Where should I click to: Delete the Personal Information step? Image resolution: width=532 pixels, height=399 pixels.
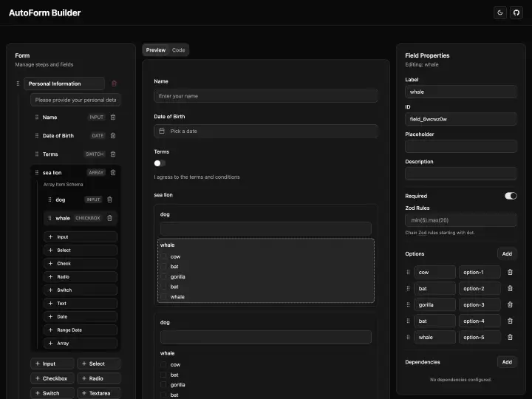(114, 83)
